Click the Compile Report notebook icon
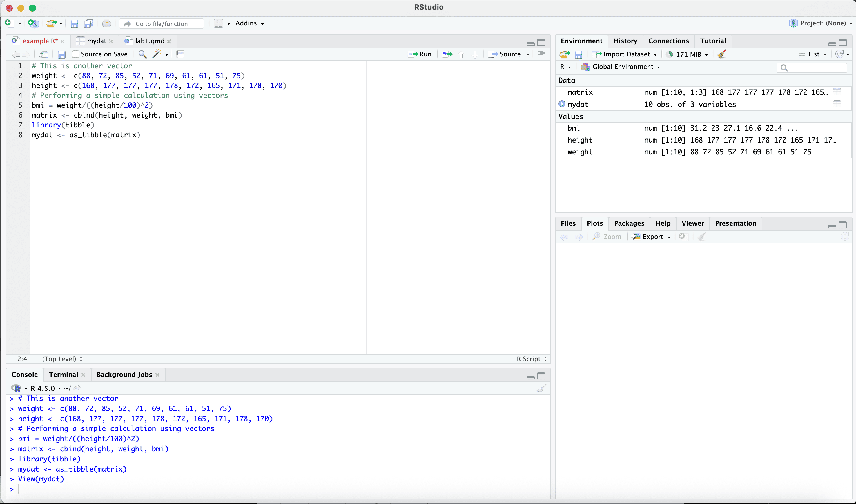Screen dimensions: 856x504 click(180, 54)
